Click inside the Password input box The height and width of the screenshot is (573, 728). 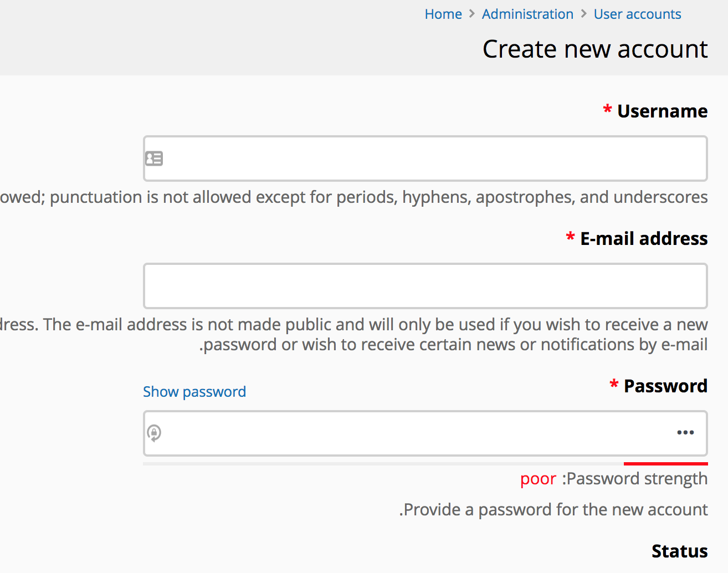[425, 433]
